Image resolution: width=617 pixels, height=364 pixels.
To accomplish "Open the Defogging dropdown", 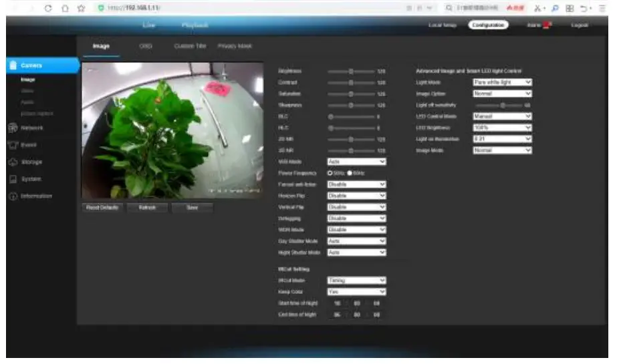I will [x=356, y=218].
